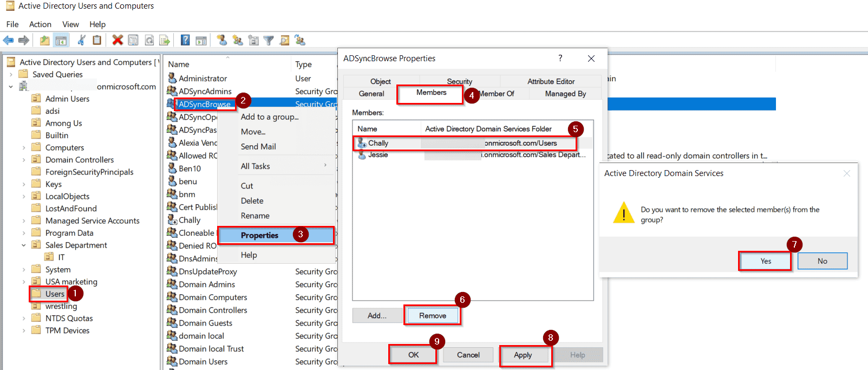The height and width of the screenshot is (370, 868).
Task: Click the Apply button
Action: click(x=523, y=355)
